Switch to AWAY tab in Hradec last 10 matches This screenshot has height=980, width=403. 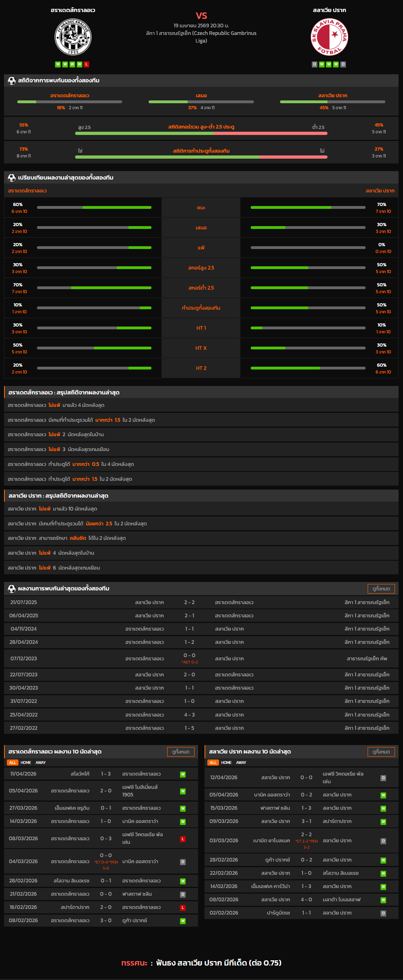[x=41, y=762]
